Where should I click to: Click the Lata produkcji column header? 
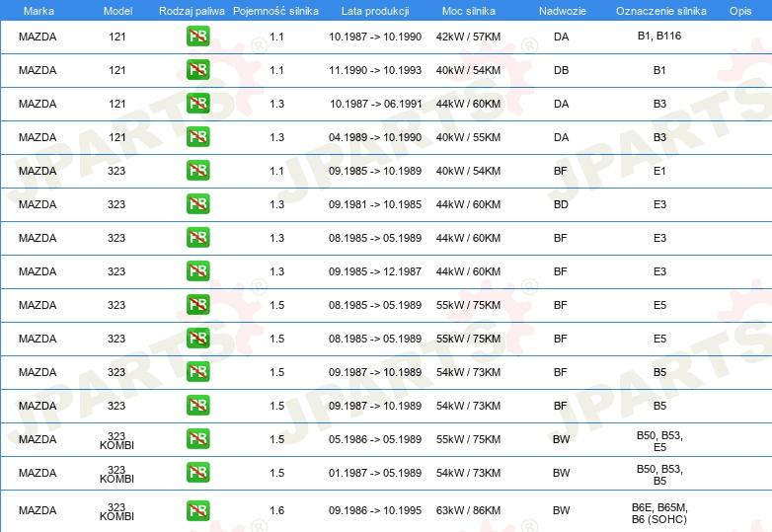[375, 11]
